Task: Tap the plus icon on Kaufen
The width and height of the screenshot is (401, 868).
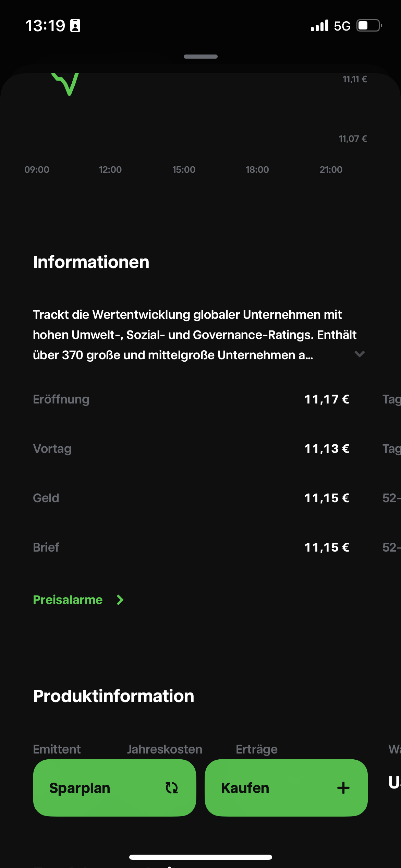Action: [343, 788]
